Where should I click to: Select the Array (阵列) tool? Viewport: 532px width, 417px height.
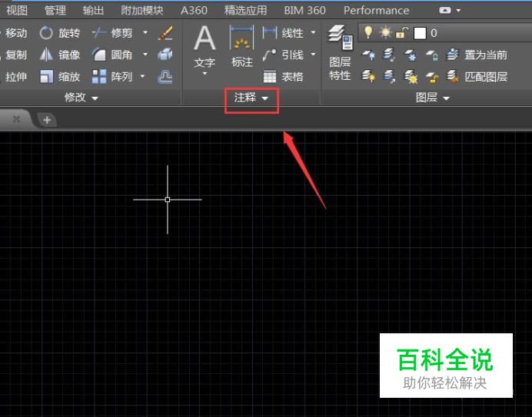[112, 77]
